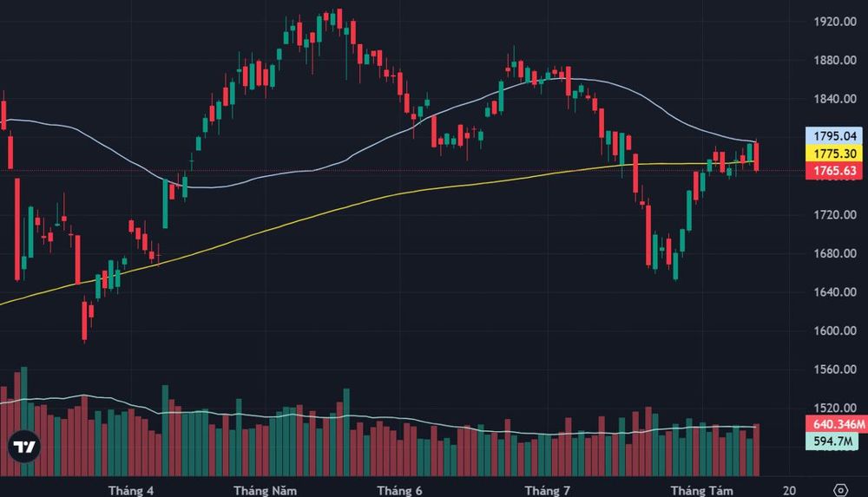Viewport: 868px width, 497px height.
Task: Select Tháng 7 on the time axis
Action: 548,490
